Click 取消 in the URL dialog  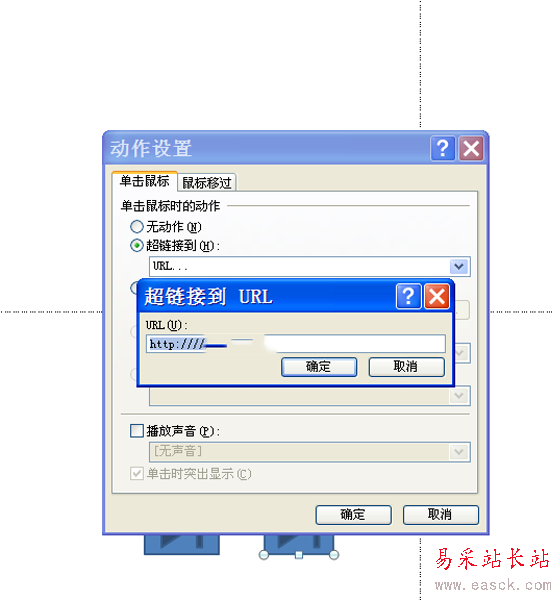pyautogui.click(x=406, y=367)
